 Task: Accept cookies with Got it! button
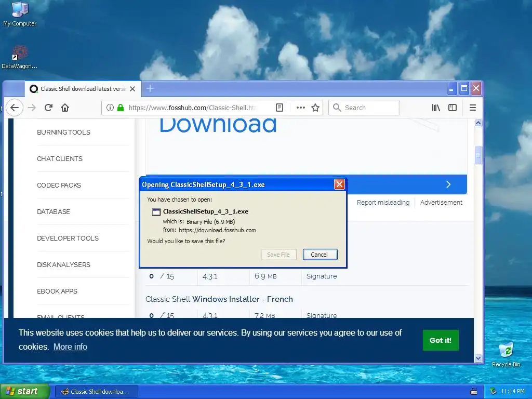[441, 340]
